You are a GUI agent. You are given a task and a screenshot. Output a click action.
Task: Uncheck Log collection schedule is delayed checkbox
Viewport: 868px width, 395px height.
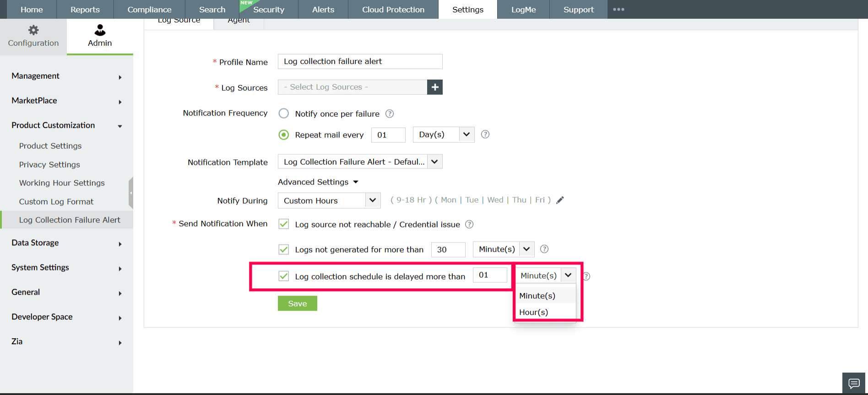coord(284,276)
